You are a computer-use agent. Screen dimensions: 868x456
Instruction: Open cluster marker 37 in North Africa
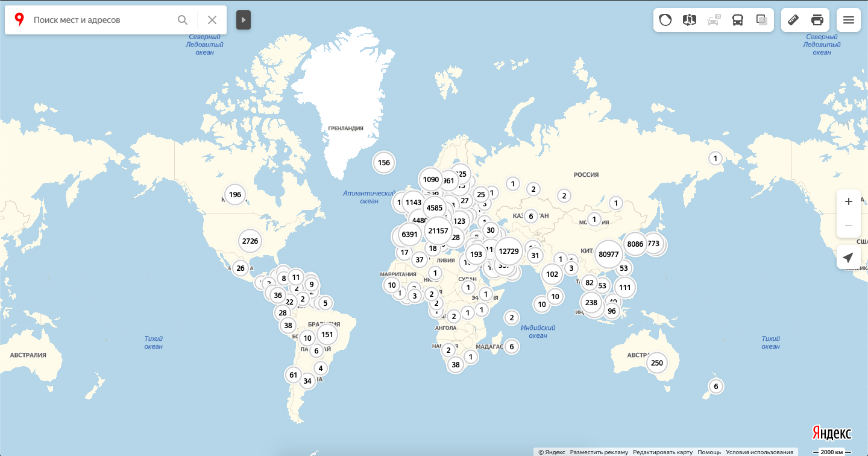coord(420,260)
